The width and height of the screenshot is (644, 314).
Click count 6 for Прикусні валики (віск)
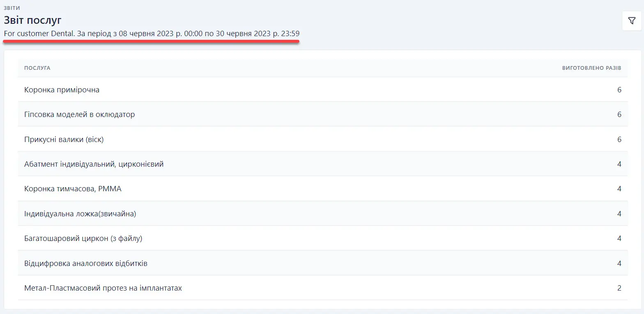coord(619,140)
